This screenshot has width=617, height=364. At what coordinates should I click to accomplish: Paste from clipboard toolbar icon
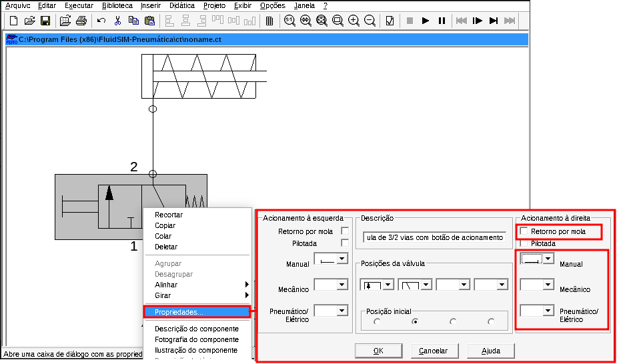(149, 21)
